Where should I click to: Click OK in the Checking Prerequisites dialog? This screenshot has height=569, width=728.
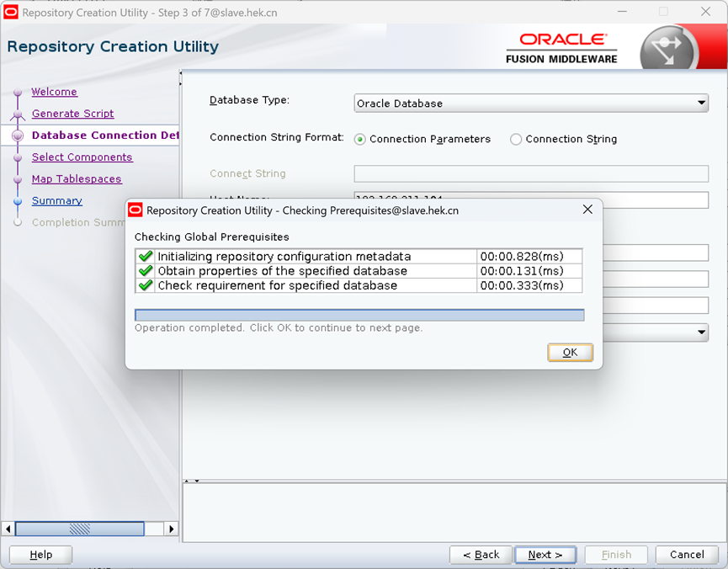click(x=570, y=353)
